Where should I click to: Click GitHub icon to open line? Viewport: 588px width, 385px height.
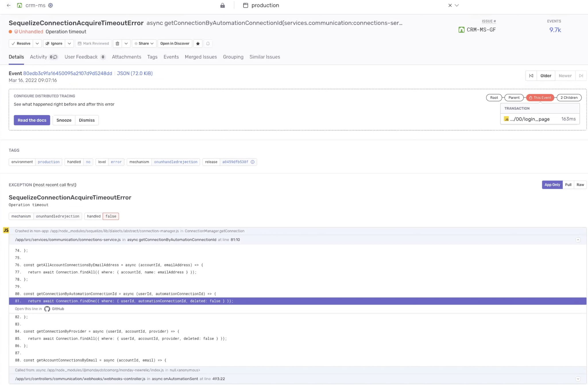(x=47, y=309)
